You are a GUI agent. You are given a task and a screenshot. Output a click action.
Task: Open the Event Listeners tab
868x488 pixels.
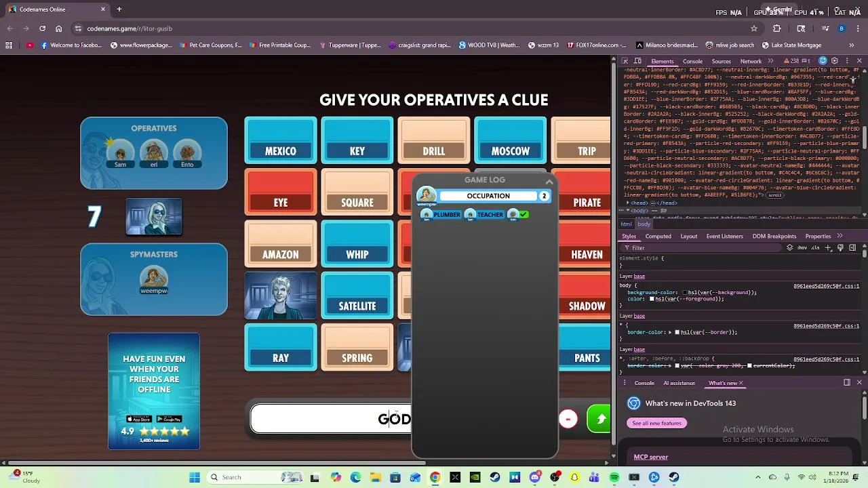[x=724, y=236]
